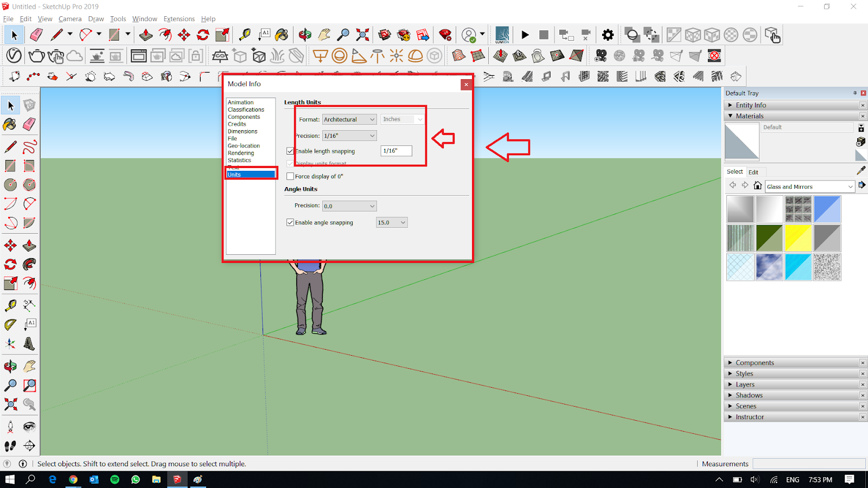
Task: Disable Enable angle snapping
Action: point(290,222)
